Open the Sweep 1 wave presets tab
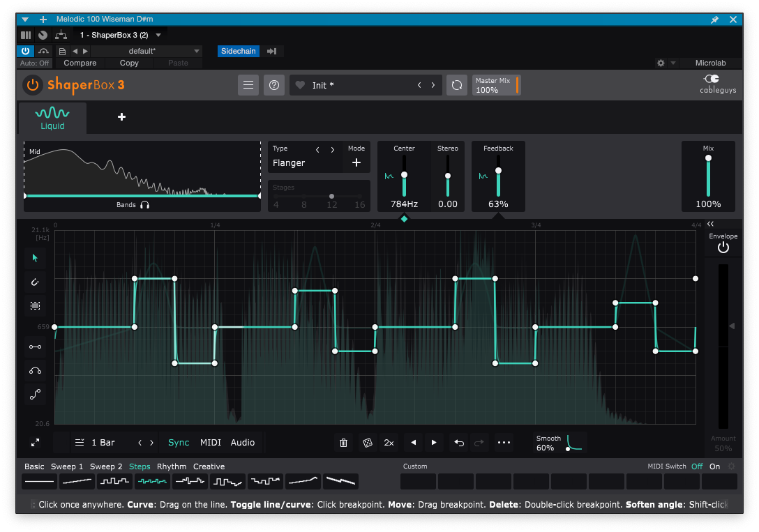Screen dimensions: 759x532 click(67, 466)
